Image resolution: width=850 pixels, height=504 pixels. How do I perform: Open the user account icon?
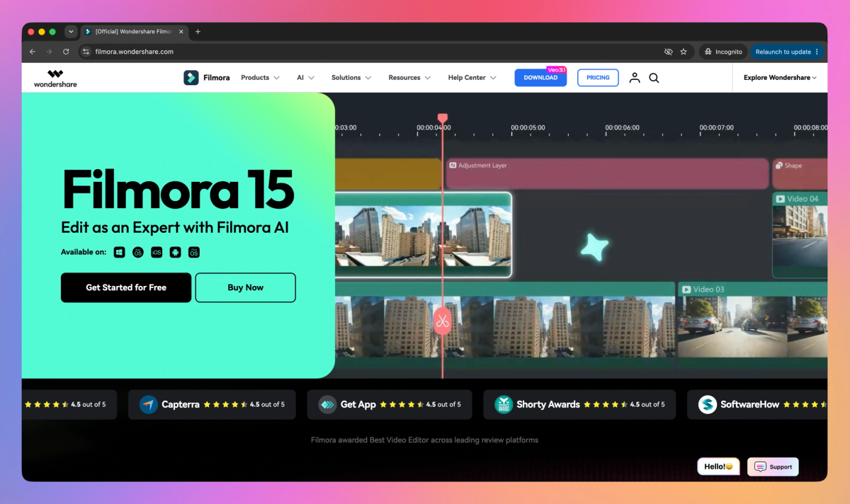point(635,78)
